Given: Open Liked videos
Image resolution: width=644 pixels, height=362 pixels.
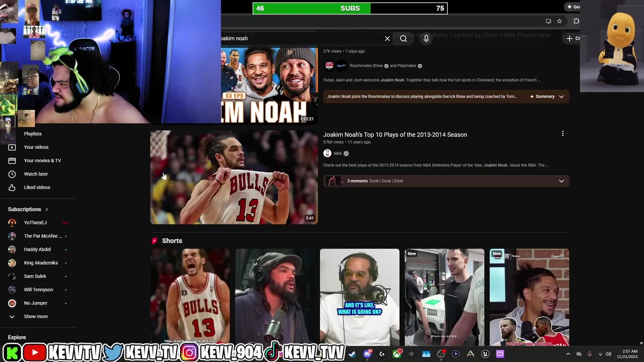Looking at the screenshot, I should tap(37, 188).
